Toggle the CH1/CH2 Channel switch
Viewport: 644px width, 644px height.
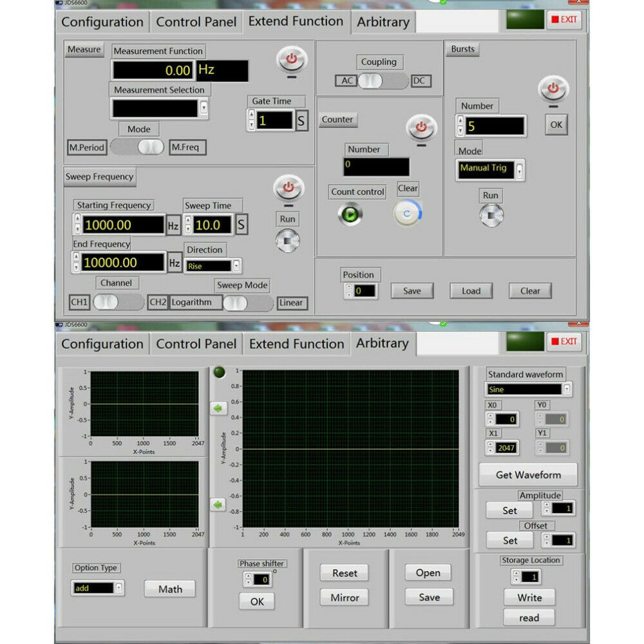118,302
